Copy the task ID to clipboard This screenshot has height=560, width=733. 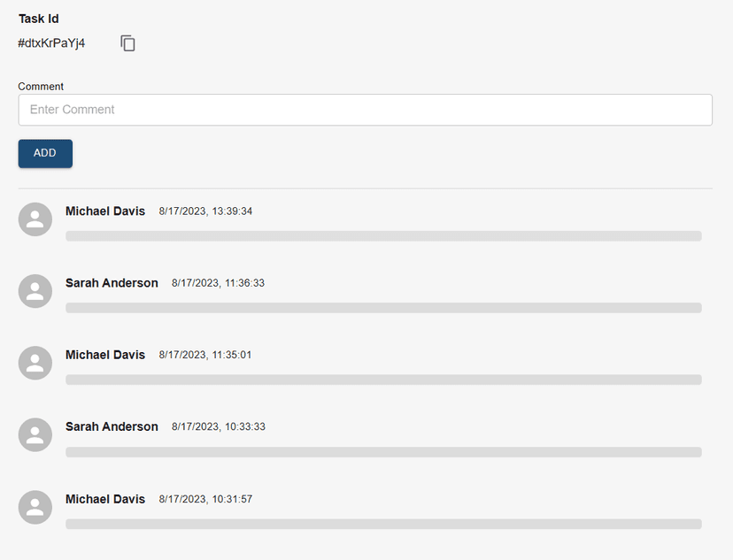coord(128,43)
